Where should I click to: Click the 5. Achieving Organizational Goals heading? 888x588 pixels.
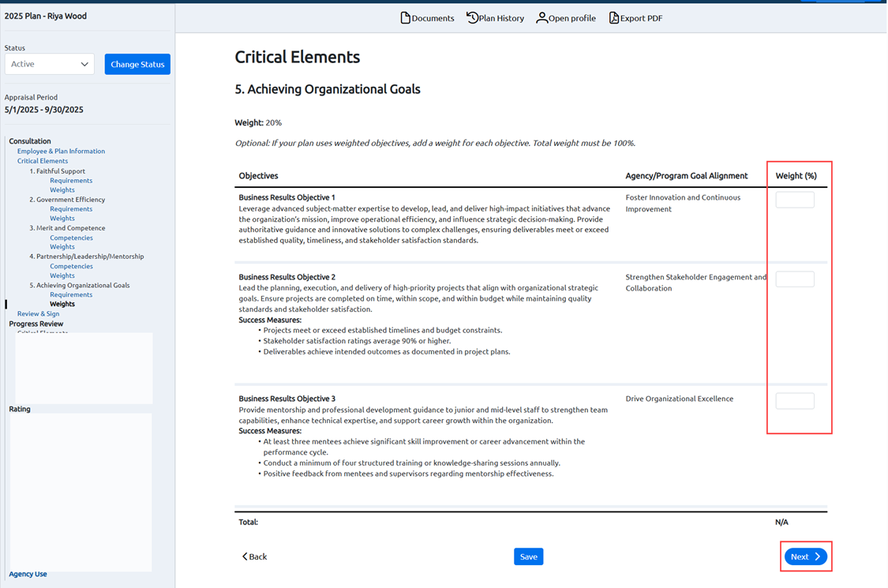pos(328,89)
